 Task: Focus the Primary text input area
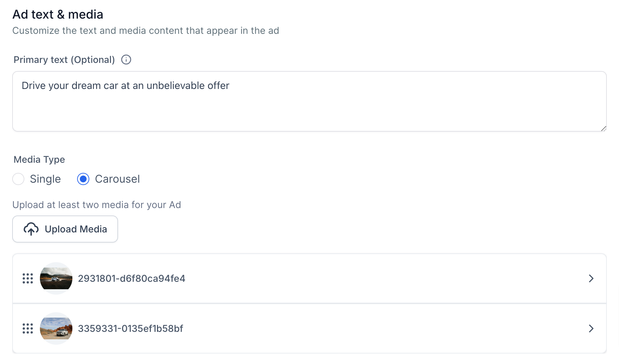coord(309,101)
